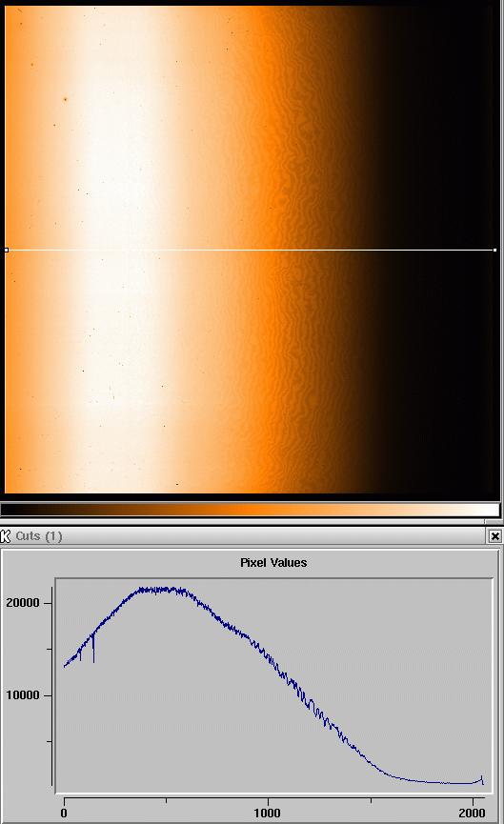This screenshot has height=824, width=504.
Task: Click the K icon in Cuts title bar
Action: 6,536
